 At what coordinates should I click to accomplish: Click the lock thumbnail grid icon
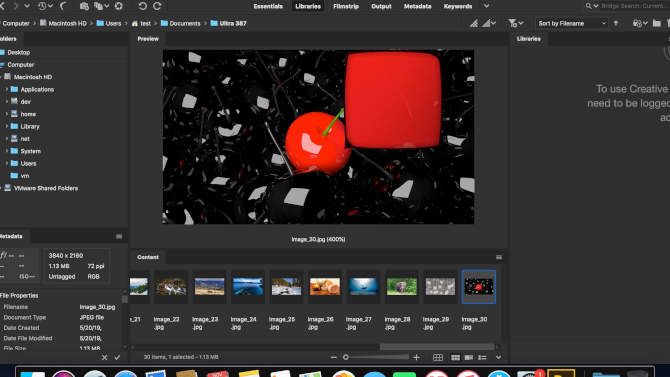(438, 357)
